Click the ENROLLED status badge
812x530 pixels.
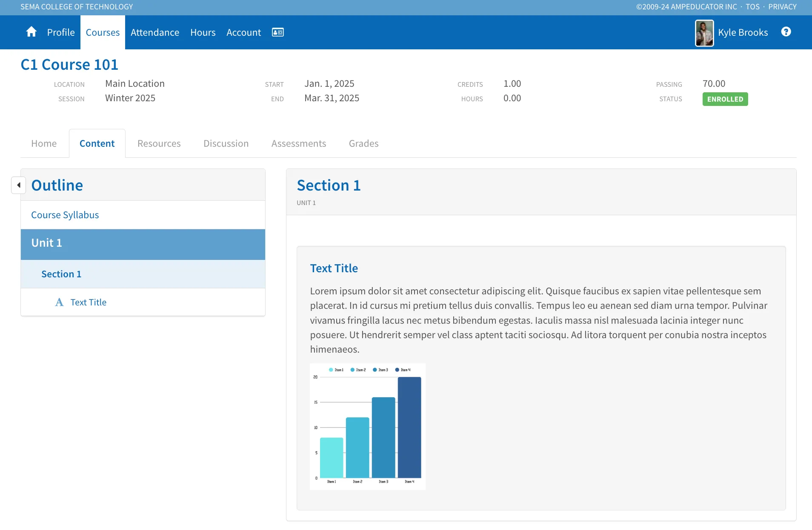(x=725, y=99)
